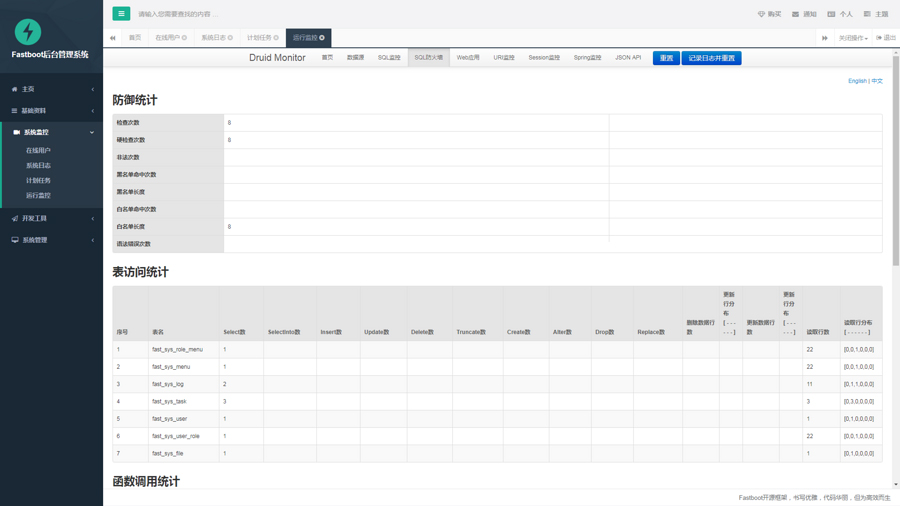Click the 记录日志并重置 button

(712, 58)
